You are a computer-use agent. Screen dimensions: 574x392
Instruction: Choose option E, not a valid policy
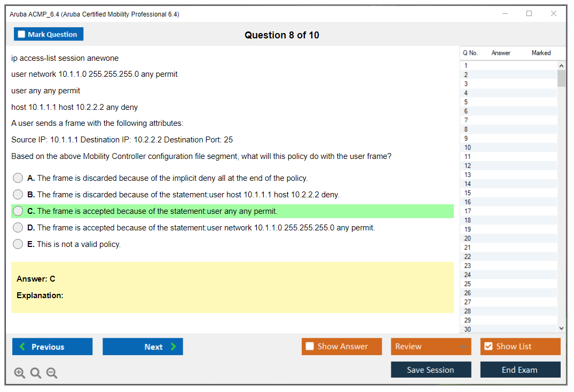(18, 244)
